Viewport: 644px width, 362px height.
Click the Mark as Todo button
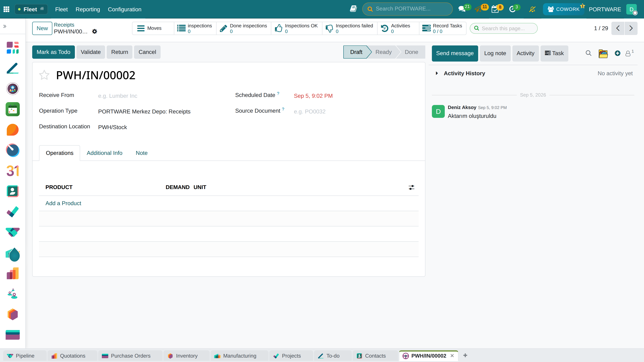pyautogui.click(x=54, y=52)
